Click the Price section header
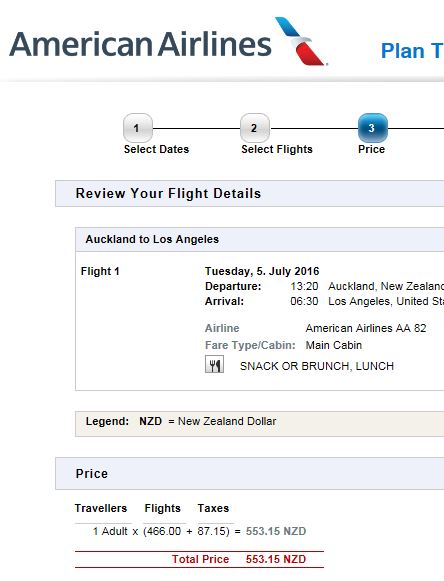This screenshot has height=581, width=444. tap(92, 474)
